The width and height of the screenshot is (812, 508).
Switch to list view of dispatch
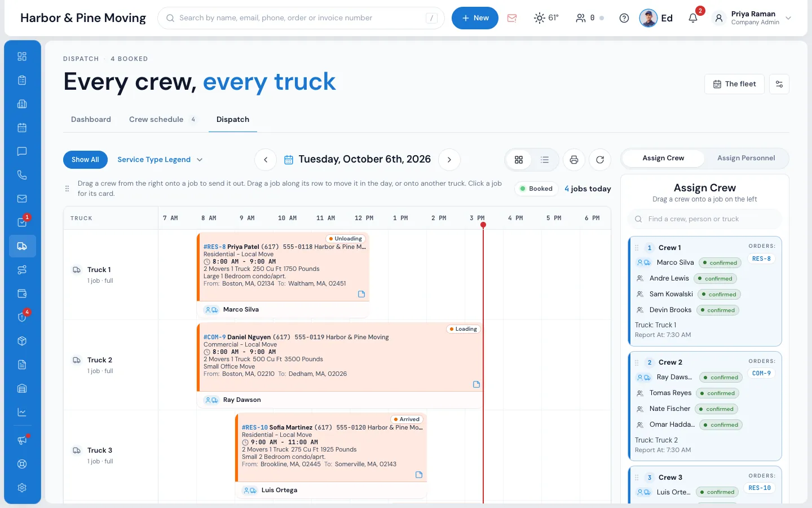click(545, 160)
